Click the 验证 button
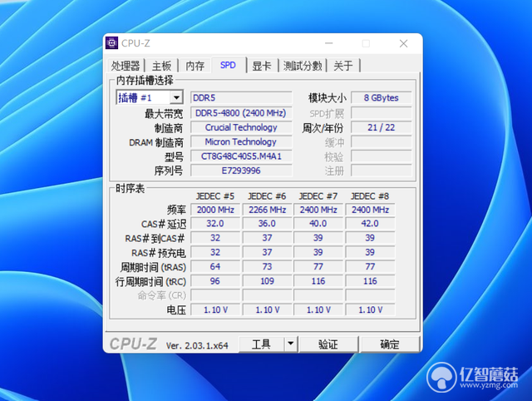532x401 pixels. click(x=328, y=344)
